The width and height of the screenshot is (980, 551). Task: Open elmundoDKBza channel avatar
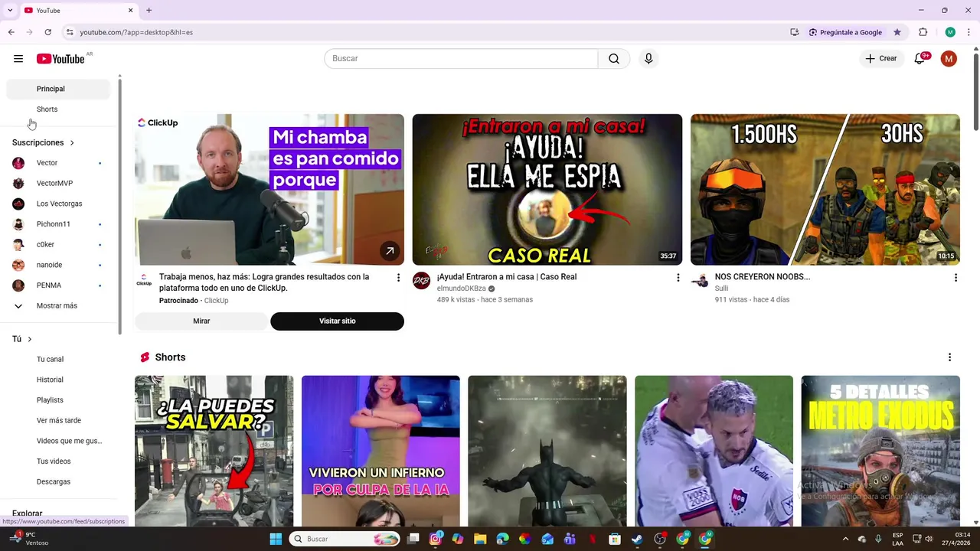421,281
